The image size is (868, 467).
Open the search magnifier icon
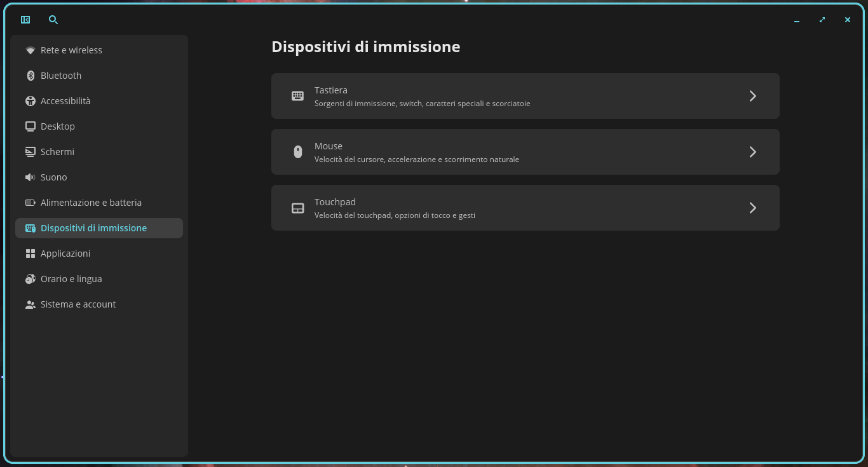(x=53, y=20)
